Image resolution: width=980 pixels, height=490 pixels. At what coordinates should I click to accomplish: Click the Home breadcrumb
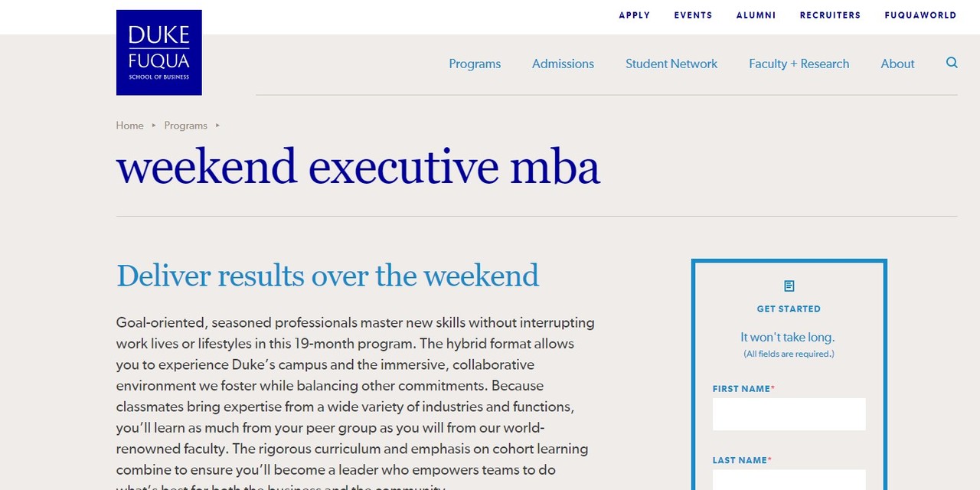129,126
